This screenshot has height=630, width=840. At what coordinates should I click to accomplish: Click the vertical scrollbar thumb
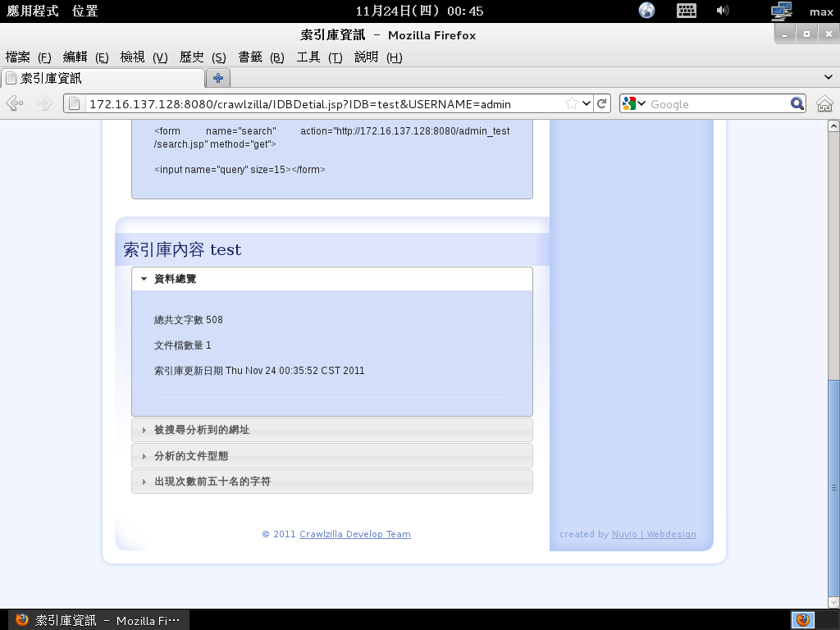(833, 488)
